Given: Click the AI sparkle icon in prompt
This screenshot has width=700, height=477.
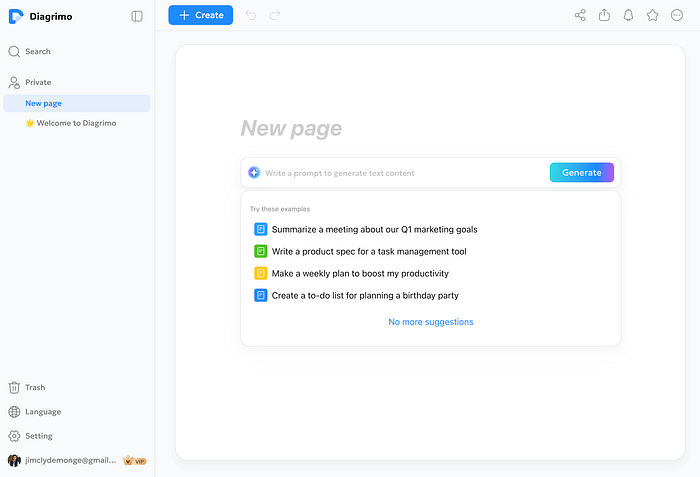Looking at the screenshot, I should (254, 172).
